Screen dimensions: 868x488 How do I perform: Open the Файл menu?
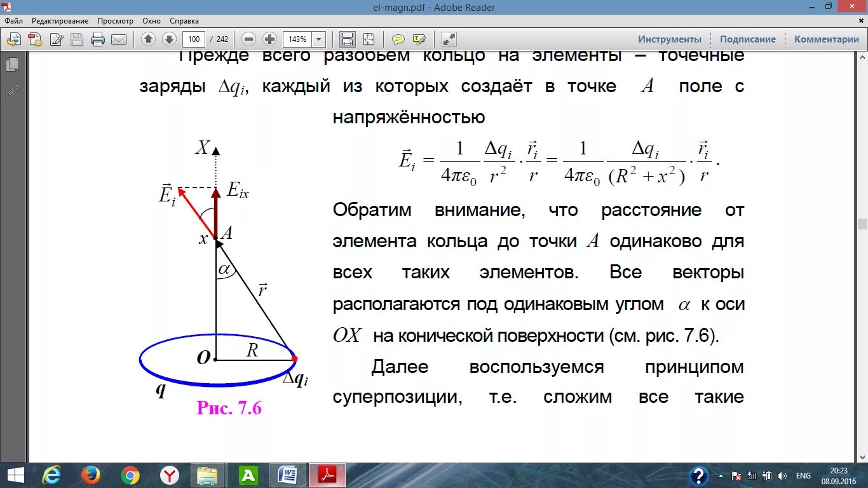point(13,21)
